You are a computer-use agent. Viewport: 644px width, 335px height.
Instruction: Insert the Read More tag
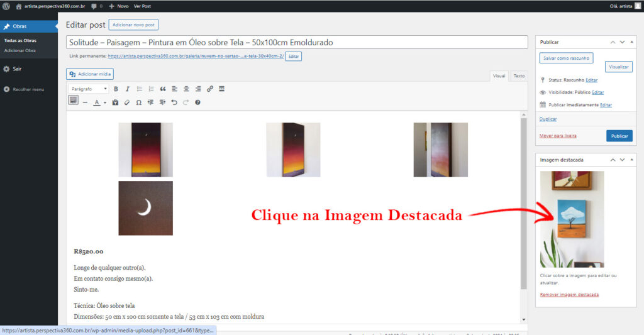pyautogui.click(x=222, y=89)
